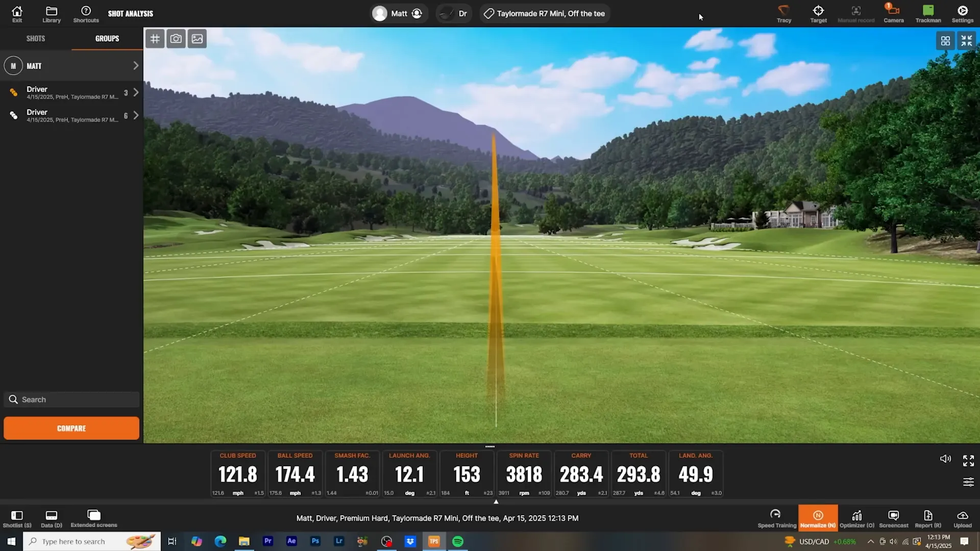Click the TOTAL data tile
This screenshot has width=980, height=551.
(x=638, y=474)
